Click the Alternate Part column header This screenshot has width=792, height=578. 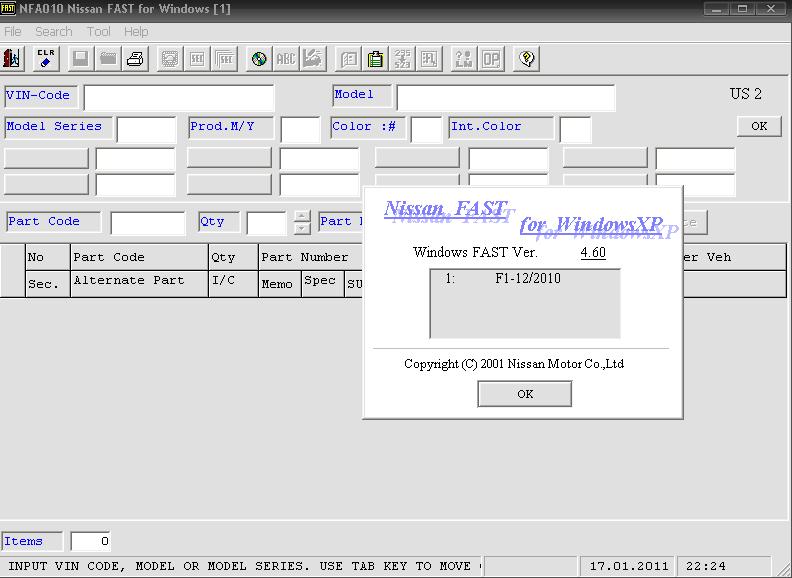pyautogui.click(x=139, y=283)
